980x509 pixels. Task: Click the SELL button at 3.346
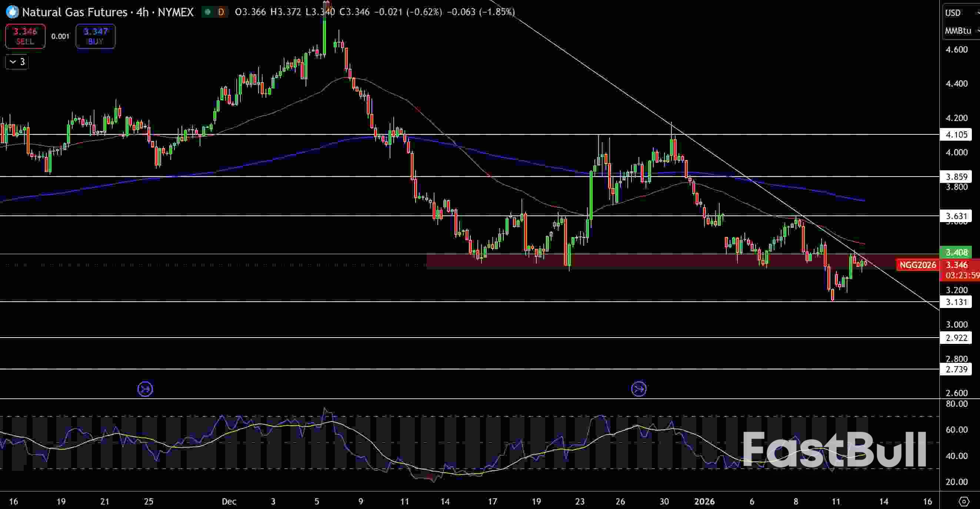pyautogui.click(x=25, y=36)
